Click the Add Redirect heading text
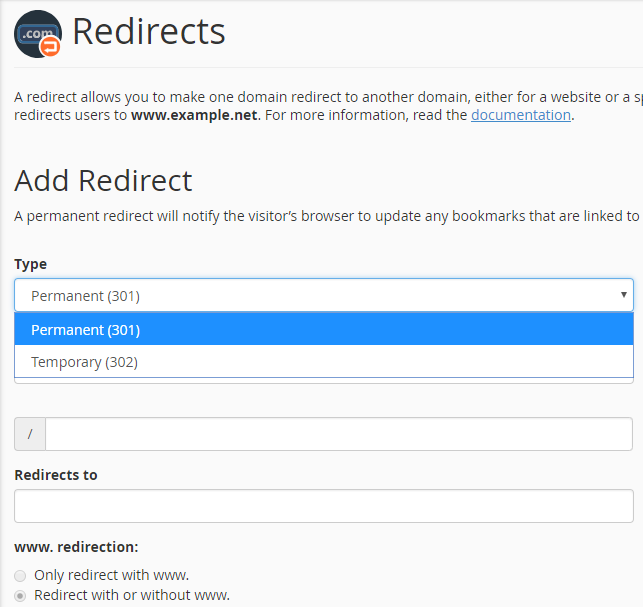The image size is (643, 607). point(103,181)
